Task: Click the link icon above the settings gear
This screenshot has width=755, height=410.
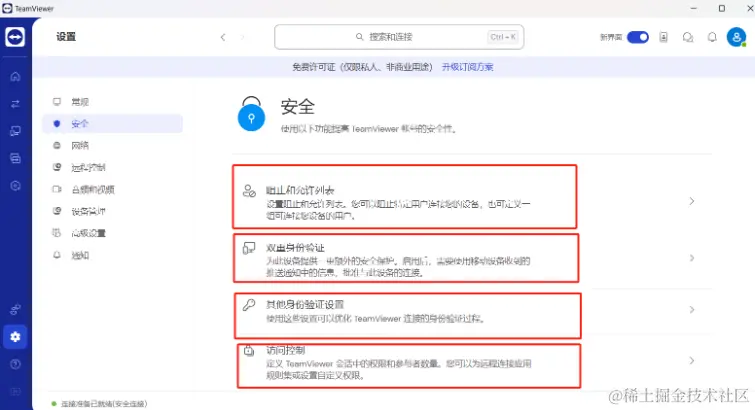Action: click(x=15, y=309)
